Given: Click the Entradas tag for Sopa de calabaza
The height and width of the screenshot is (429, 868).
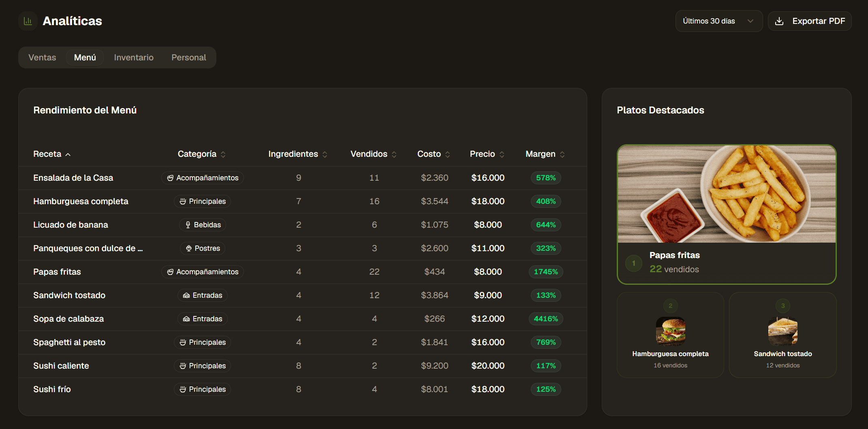Looking at the screenshot, I should point(203,319).
